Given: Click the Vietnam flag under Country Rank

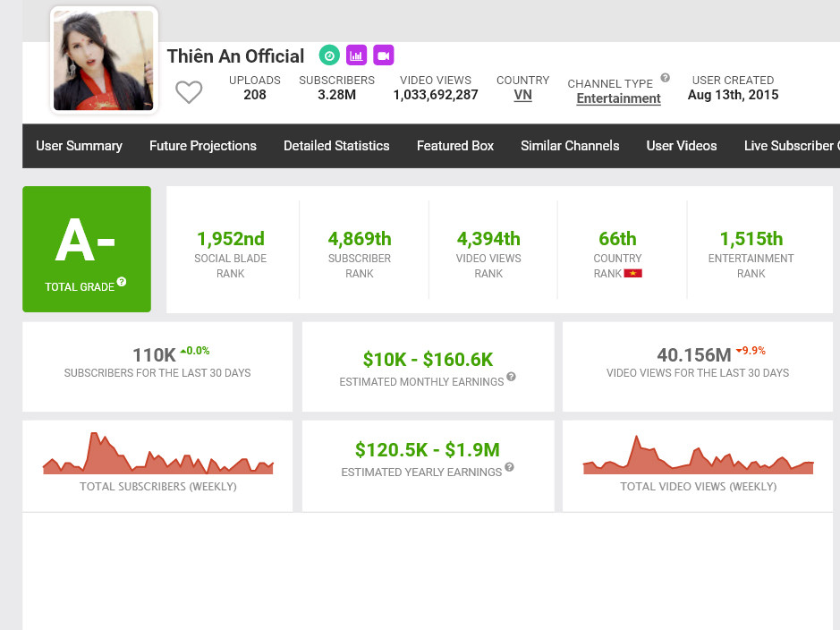Looking at the screenshot, I should point(633,273).
